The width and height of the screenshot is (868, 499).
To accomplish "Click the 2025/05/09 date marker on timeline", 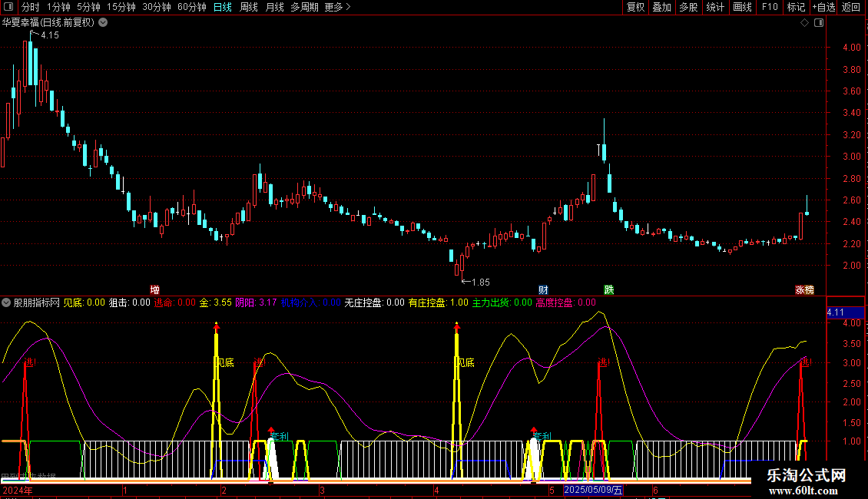I will pos(594,490).
